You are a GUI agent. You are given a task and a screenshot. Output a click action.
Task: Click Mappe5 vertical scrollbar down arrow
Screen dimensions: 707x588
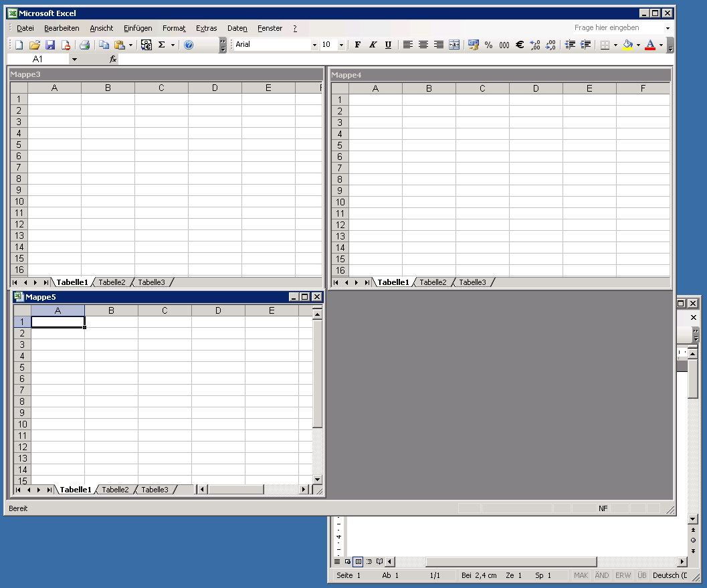point(318,480)
